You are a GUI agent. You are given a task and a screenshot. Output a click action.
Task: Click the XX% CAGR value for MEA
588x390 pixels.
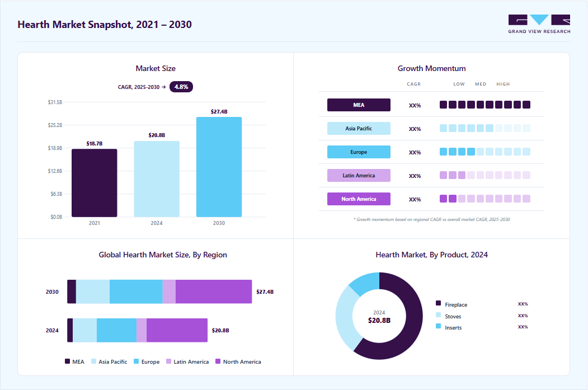coord(415,106)
